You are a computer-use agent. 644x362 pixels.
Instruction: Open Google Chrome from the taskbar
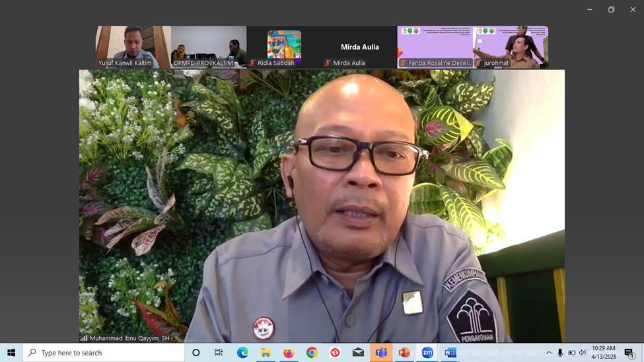(x=312, y=353)
